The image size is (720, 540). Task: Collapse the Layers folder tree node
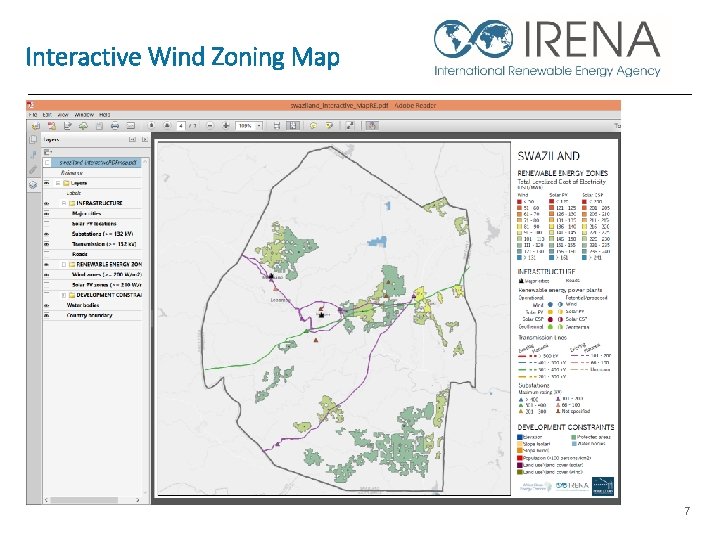point(58,183)
